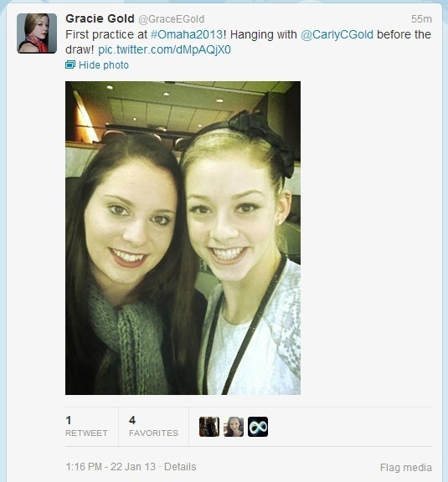
Task: Open pic.twitter.com/dMpAQjX0 link
Action: click(164, 50)
